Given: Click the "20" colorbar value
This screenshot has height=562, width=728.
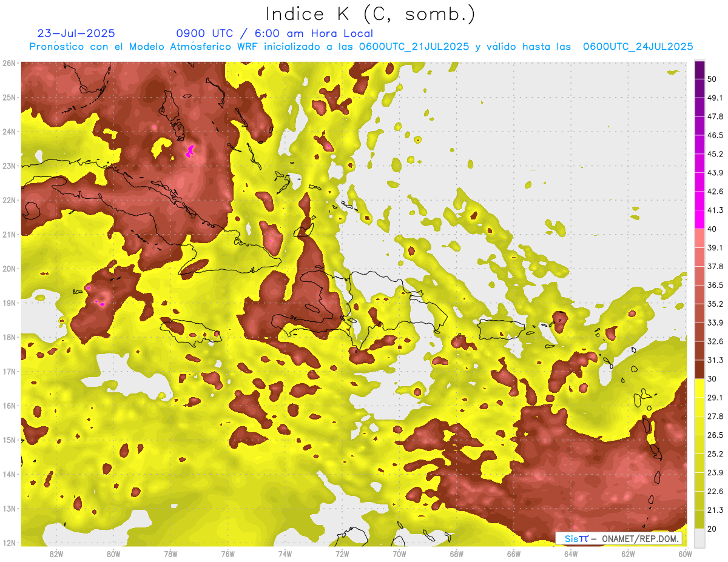Looking at the screenshot, I should pos(713,529).
